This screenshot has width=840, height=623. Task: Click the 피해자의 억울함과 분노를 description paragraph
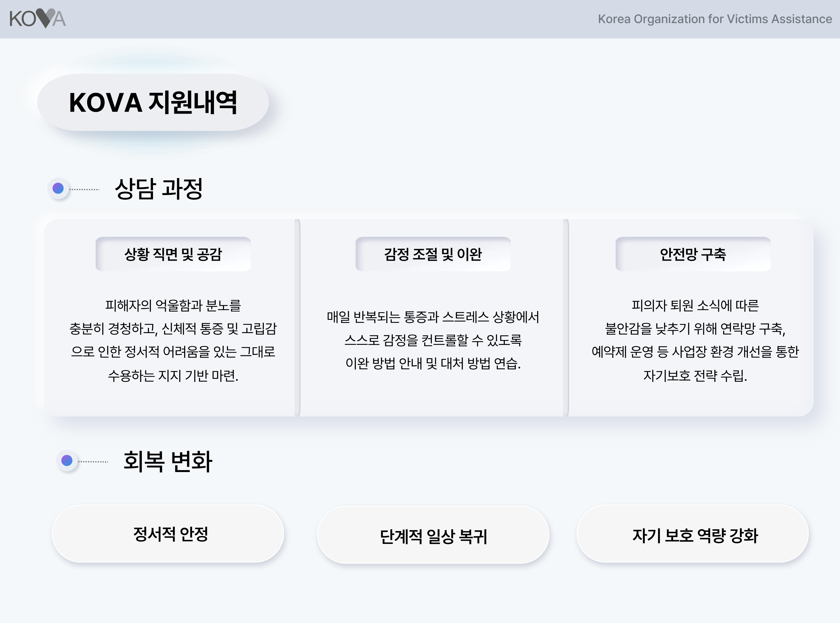pyautogui.click(x=173, y=340)
